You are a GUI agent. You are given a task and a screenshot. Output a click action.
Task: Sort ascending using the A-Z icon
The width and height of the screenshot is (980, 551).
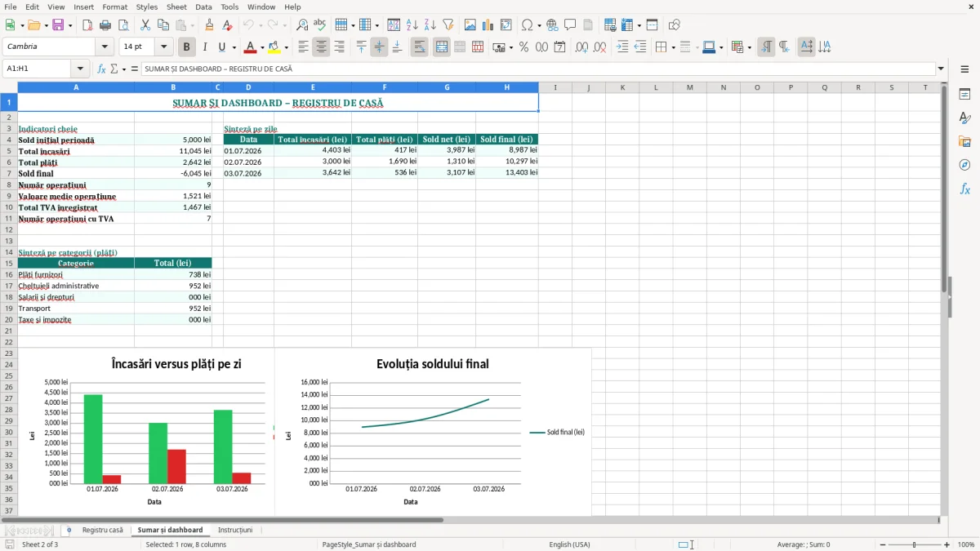pos(412,25)
